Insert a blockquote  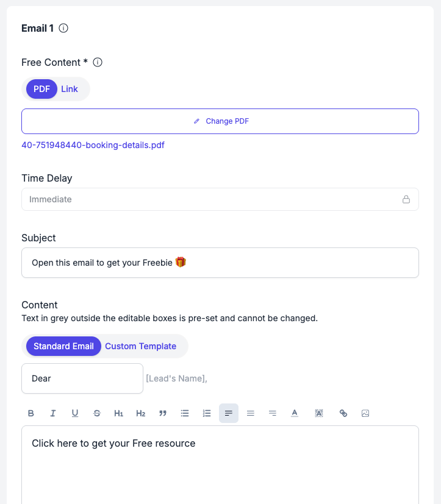(x=163, y=413)
